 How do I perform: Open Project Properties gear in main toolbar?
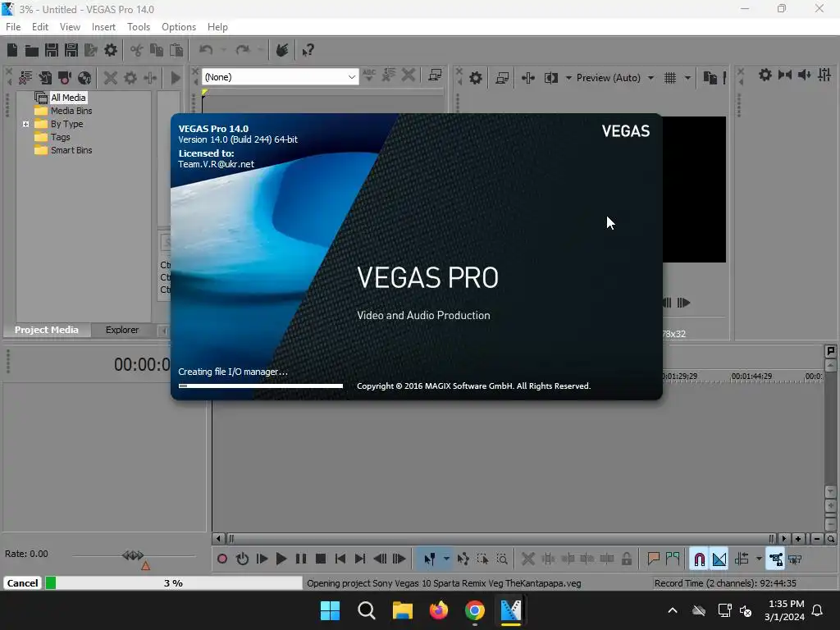coord(111,50)
